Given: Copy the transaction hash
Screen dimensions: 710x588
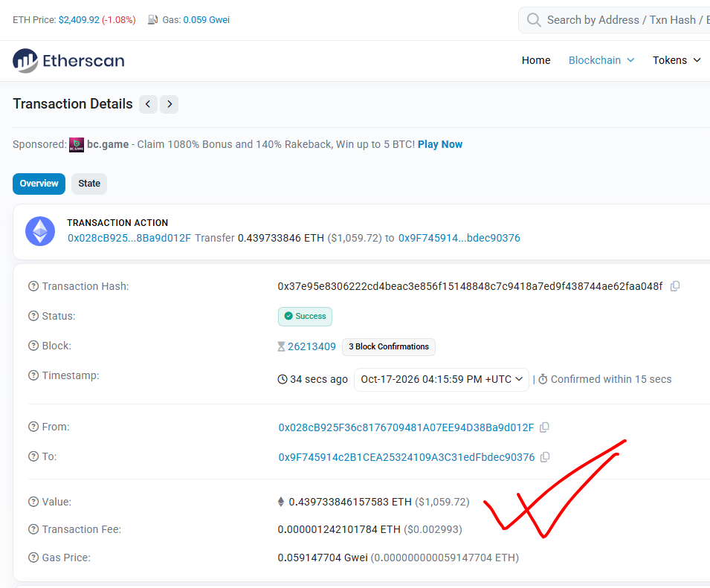Looking at the screenshot, I should pyautogui.click(x=674, y=286).
